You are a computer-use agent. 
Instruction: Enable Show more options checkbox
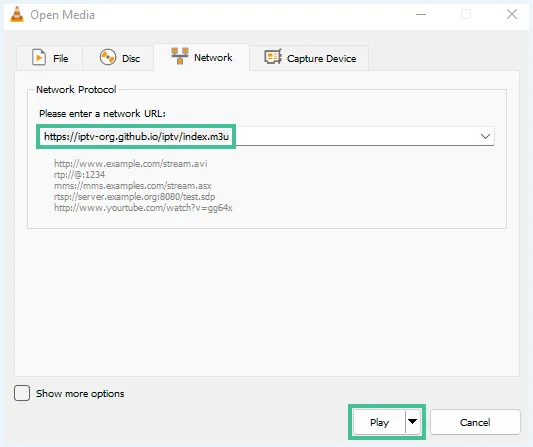coord(22,393)
